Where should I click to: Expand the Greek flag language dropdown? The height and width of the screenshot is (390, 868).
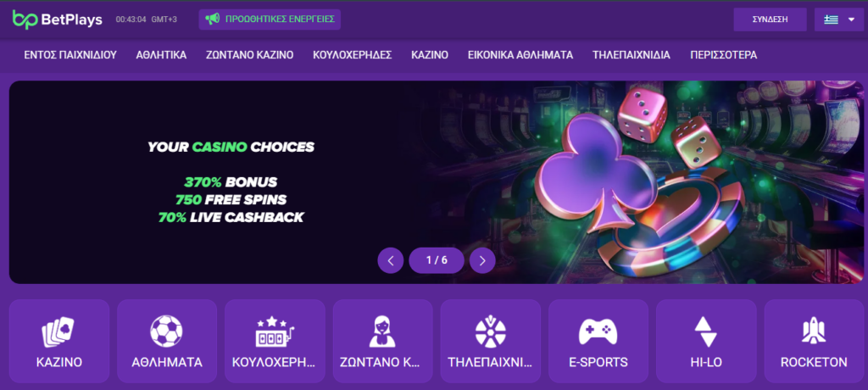(x=839, y=19)
